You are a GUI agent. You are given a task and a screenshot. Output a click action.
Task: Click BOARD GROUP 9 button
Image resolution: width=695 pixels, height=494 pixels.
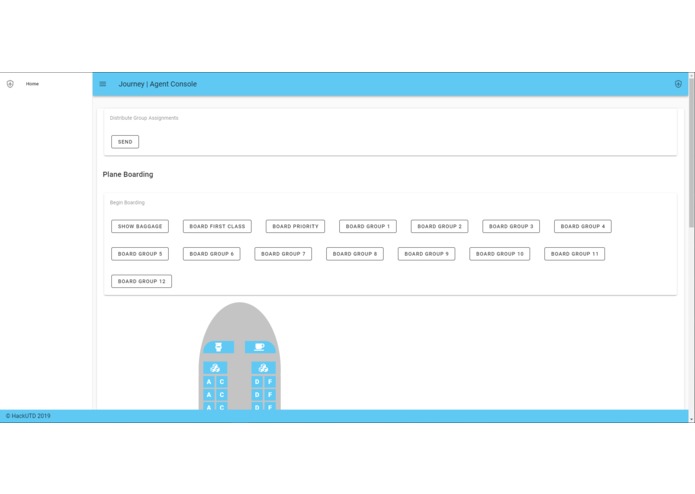426,254
